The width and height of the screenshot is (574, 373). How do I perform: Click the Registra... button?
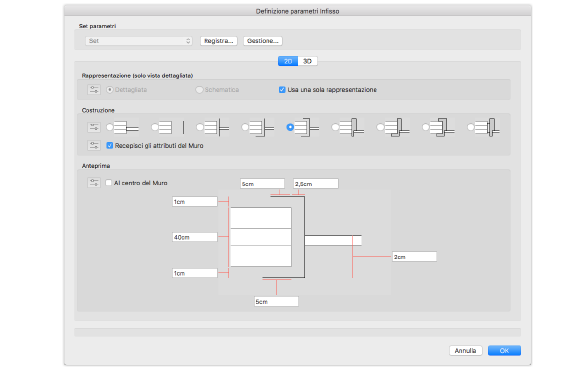(219, 41)
